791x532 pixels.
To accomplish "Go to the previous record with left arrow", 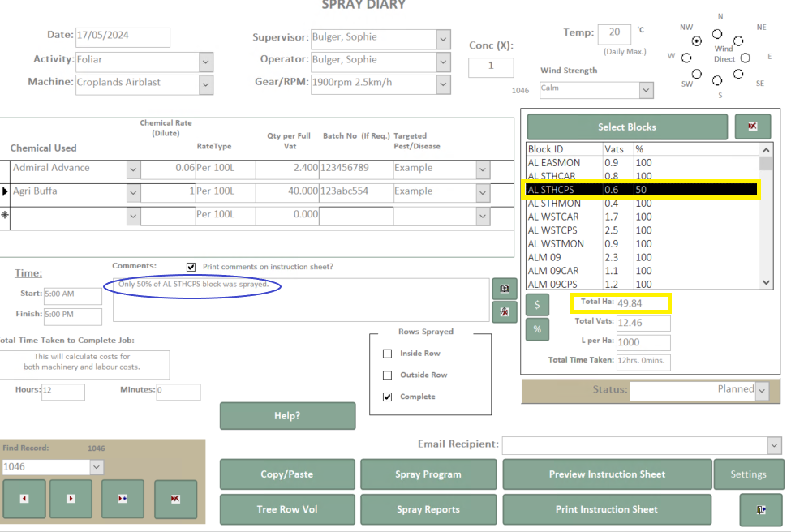I will [24, 499].
